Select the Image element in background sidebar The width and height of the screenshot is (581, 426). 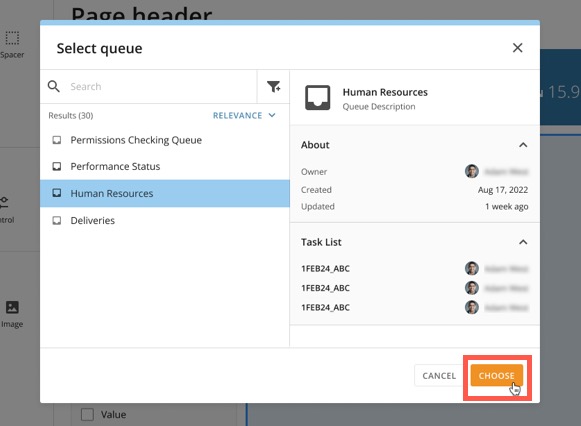pos(12,314)
